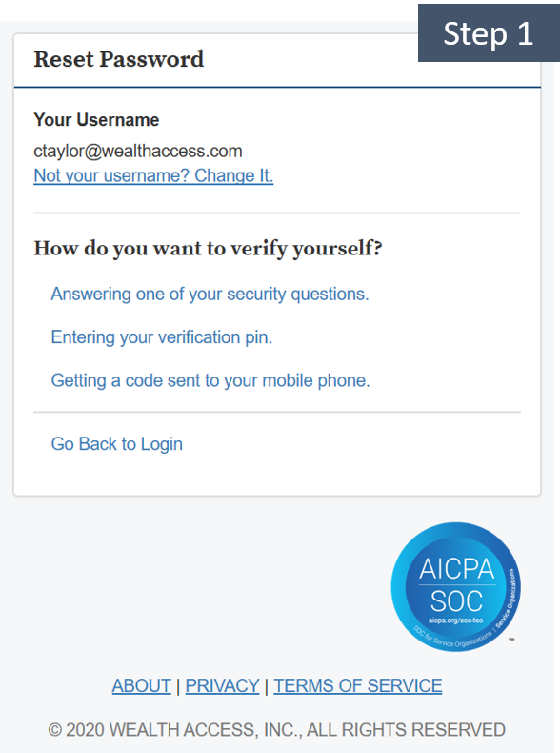
Task: Click the ctaylor@wealthaccess.com username text
Action: [138, 151]
